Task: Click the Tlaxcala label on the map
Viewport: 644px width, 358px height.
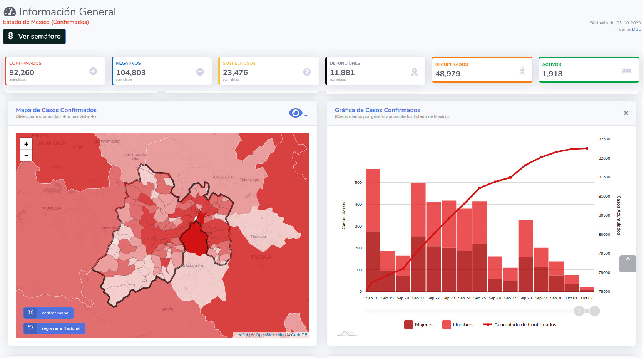Action: click(x=258, y=237)
